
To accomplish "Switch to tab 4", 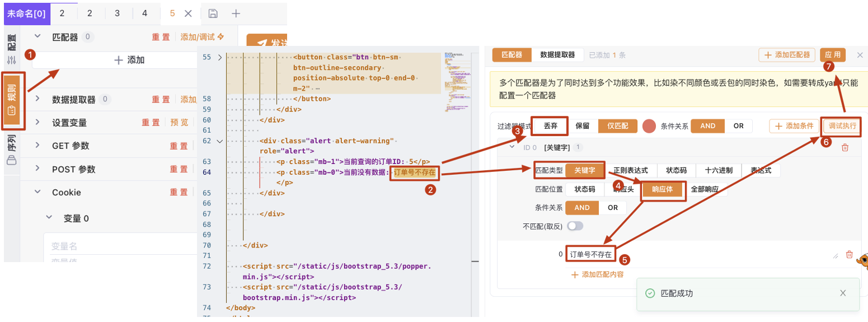I will 145,13.
